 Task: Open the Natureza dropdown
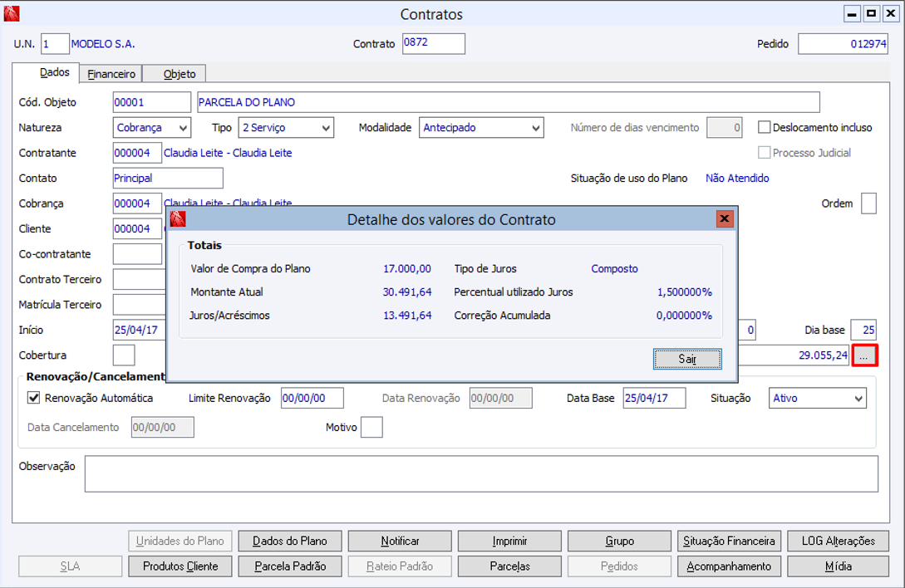(x=152, y=128)
